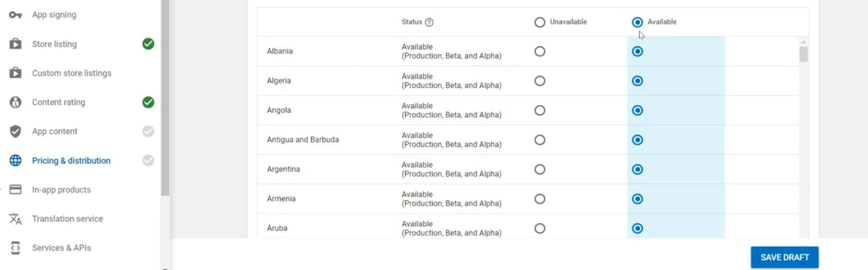Click the Status help question mark icon
This screenshot has height=270, width=868.
point(429,22)
